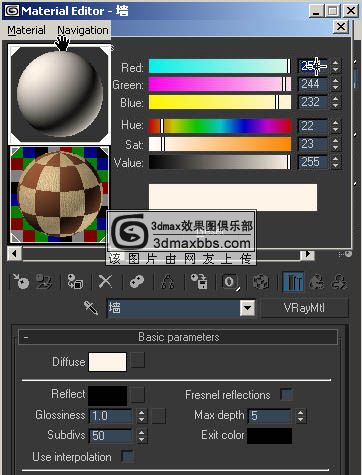Open the Diffuse color swatch
The height and width of the screenshot is (475, 362).
pyautogui.click(x=107, y=362)
